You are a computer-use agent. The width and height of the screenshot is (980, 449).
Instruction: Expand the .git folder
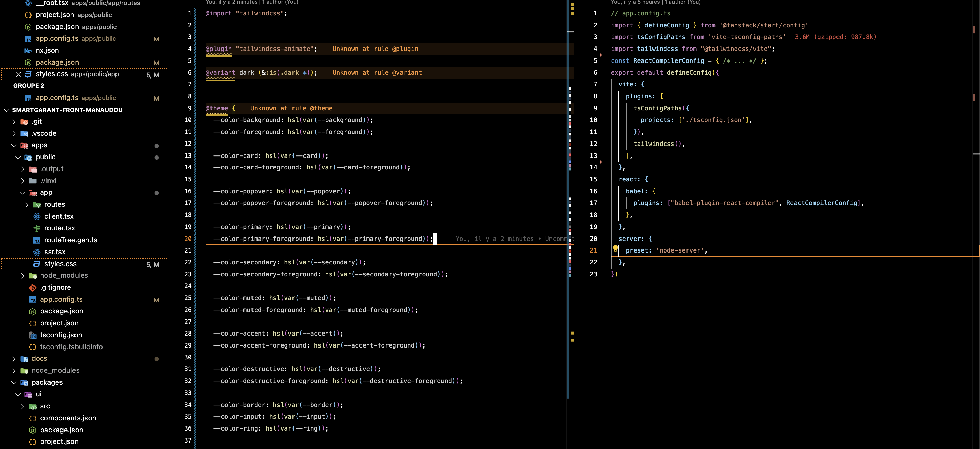point(14,122)
